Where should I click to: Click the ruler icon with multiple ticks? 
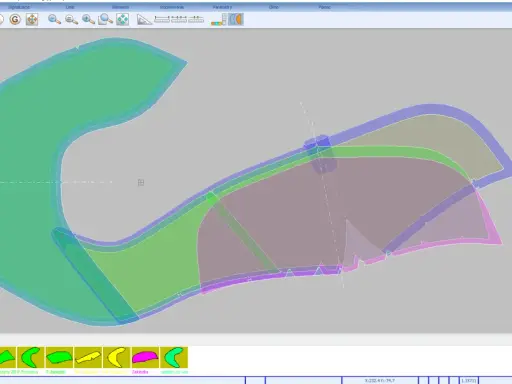tap(179, 19)
